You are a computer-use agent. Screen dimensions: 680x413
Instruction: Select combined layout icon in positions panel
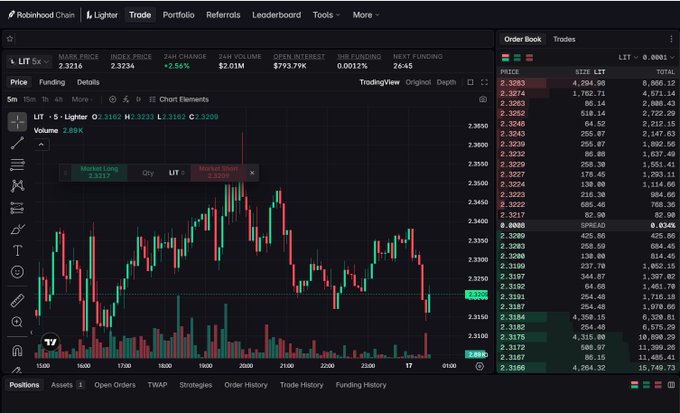tap(634, 385)
